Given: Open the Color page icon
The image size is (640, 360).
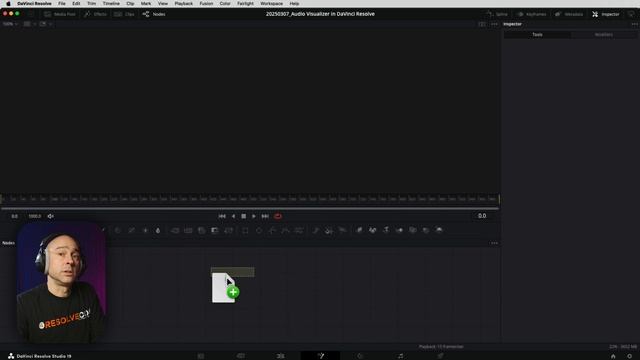Looking at the screenshot, I should pos(360,356).
